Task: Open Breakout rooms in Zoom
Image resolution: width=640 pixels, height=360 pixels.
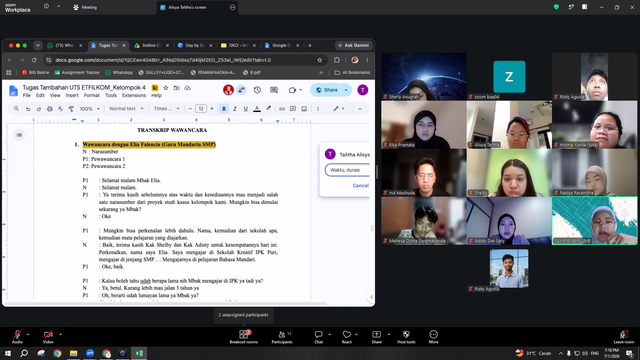Action: (x=244, y=337)
